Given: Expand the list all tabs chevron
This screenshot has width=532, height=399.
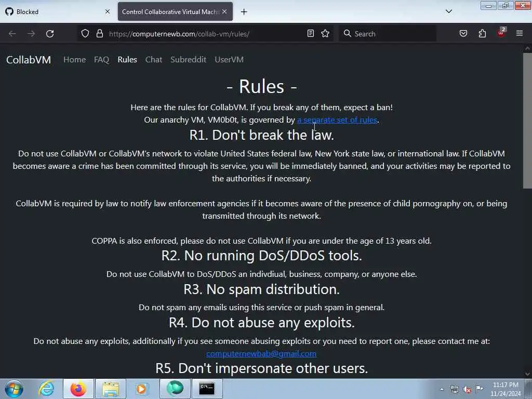Looking at the screenshot, I should click(448, 11).
